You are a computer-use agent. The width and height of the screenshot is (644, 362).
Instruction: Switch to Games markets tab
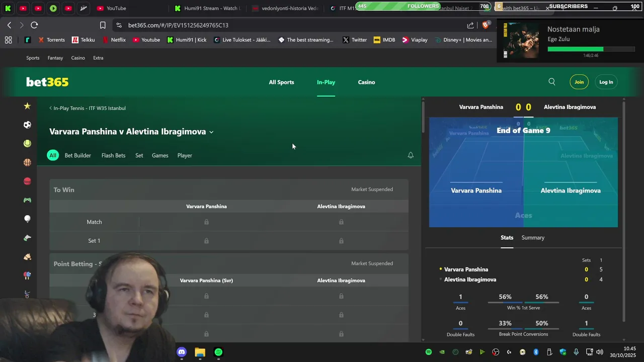tap(160, 155)
